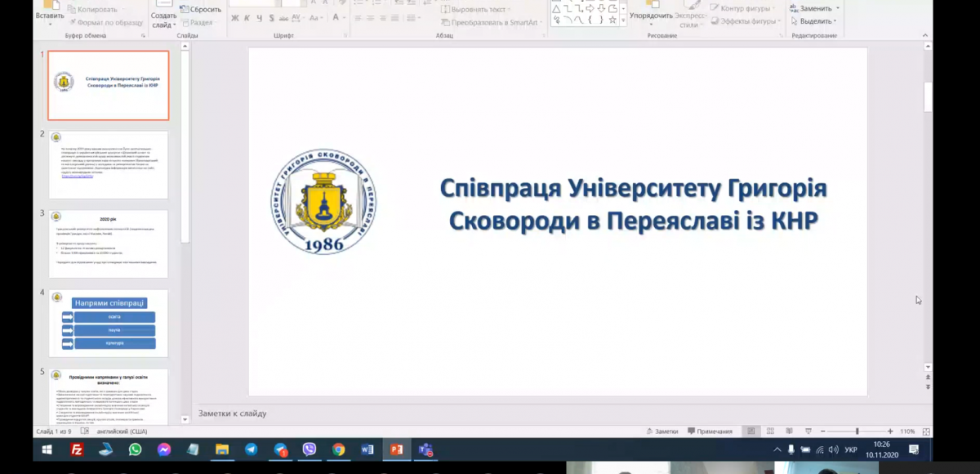The width and height of the screenshot is (980, 474).
Task: Apply text shadow with the S button
Action: tap(272, 18)
